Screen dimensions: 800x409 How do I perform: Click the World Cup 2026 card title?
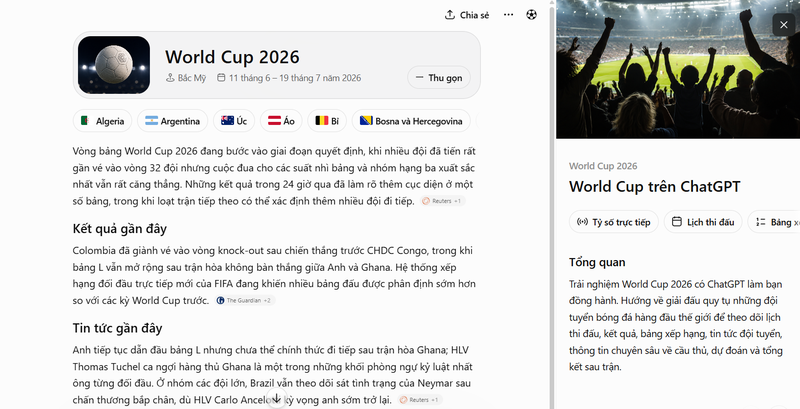coord(232,57)
